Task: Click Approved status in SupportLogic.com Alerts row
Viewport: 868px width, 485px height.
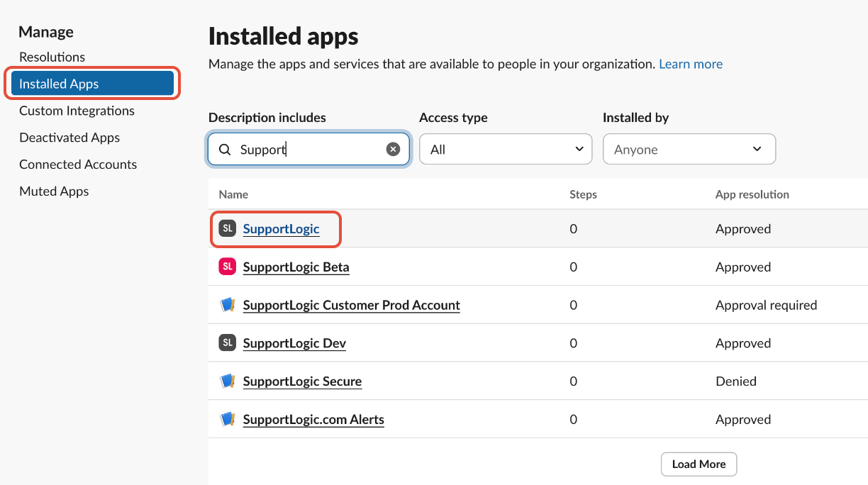Action: (x=743, y=420)
